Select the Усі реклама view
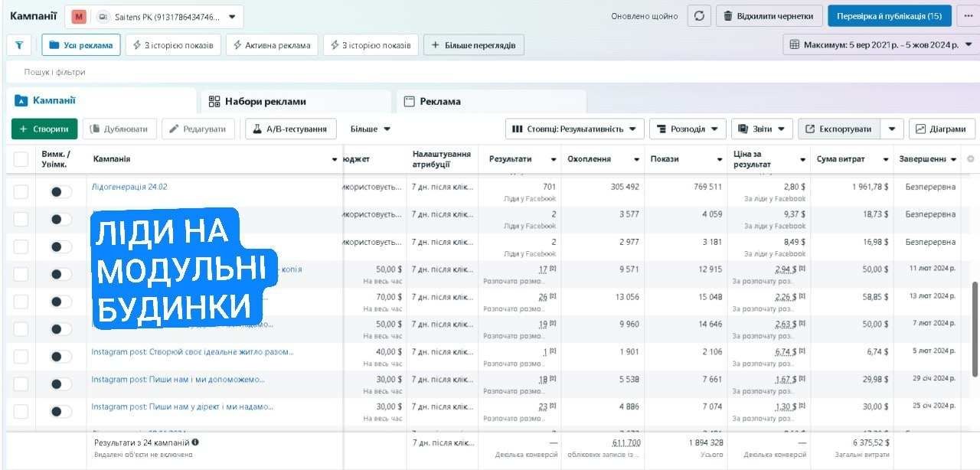The width and height of the screenshot is (980, 470). (x=81, y=45)
